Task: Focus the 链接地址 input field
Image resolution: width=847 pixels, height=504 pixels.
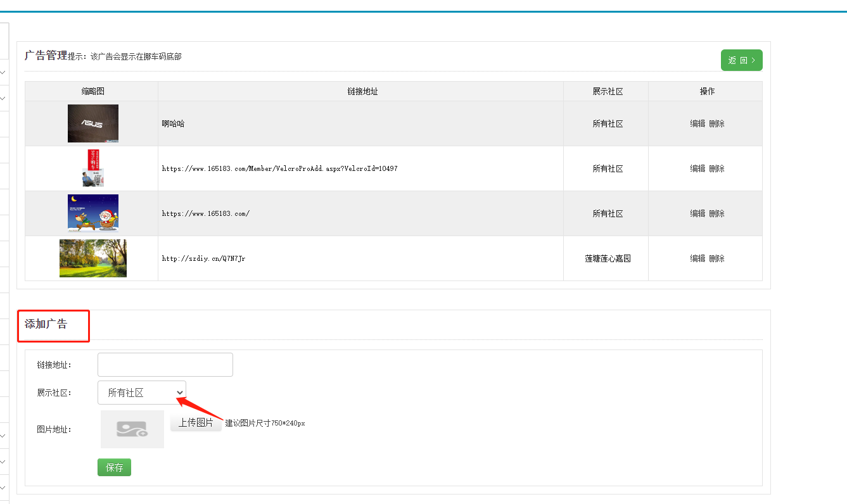Action: coord(165,365)
